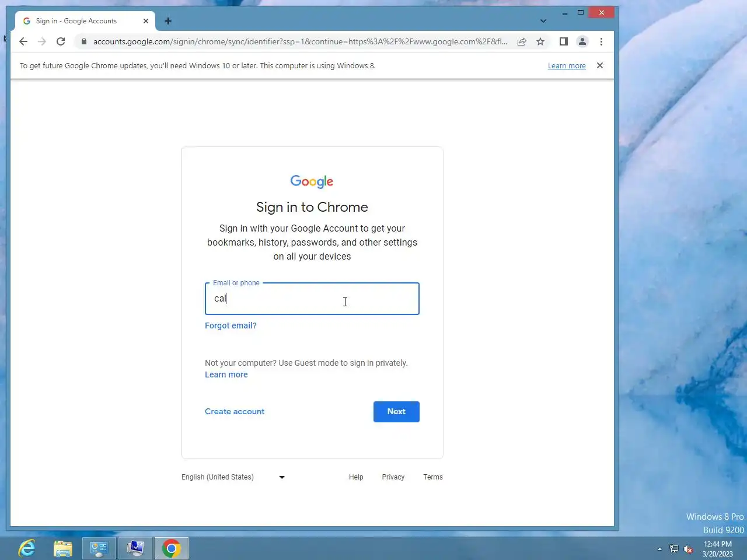Follow the Learn more link in the update bar

coord(567,66)
